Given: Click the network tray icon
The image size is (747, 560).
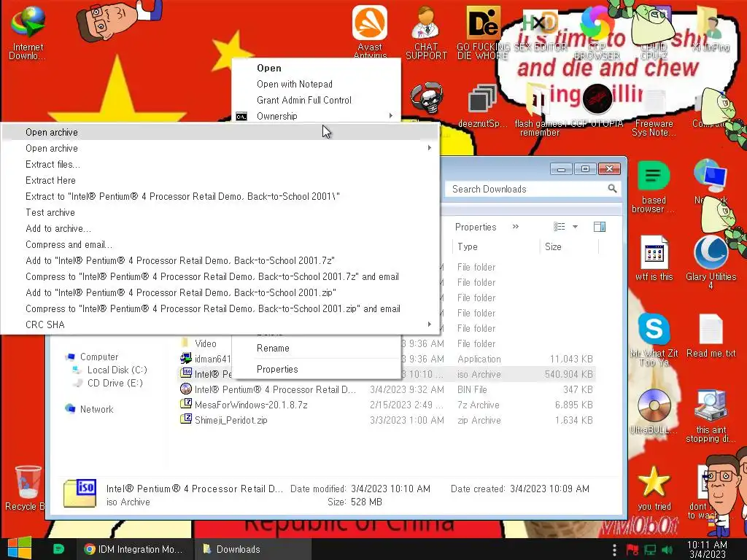Looking at the screenshot, I should click(x=650, y=550).
